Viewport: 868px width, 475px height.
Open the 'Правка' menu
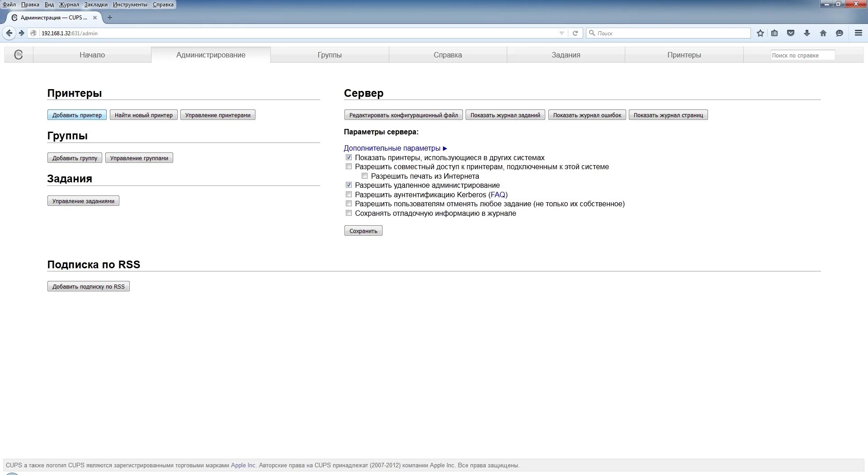pos(30,5)
